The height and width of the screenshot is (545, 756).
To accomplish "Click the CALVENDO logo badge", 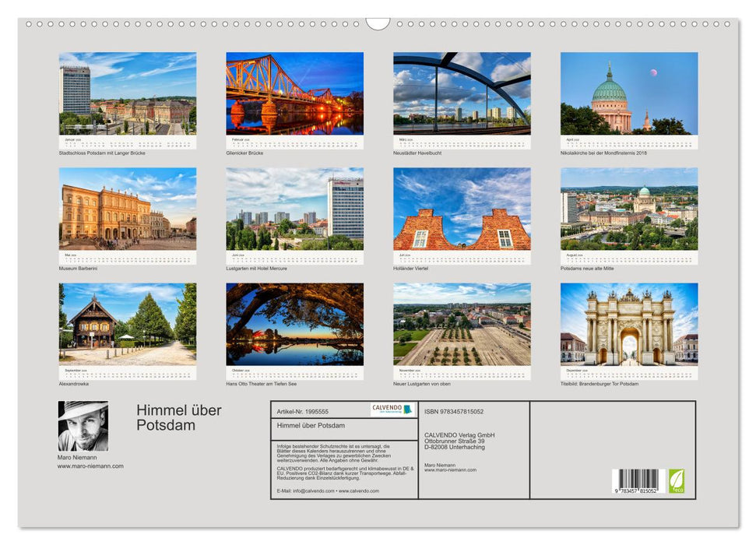I will pyautogui.click(x=392, y=410).
